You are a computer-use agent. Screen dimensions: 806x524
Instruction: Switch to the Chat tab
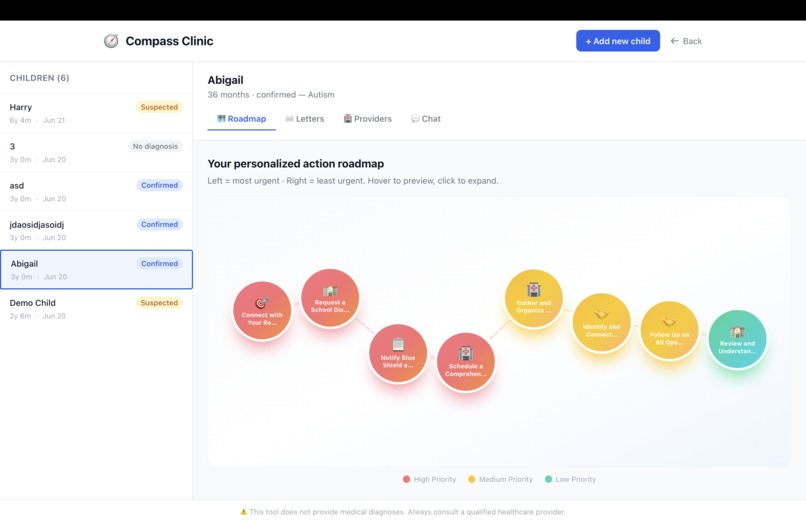[x=426, y=119]
